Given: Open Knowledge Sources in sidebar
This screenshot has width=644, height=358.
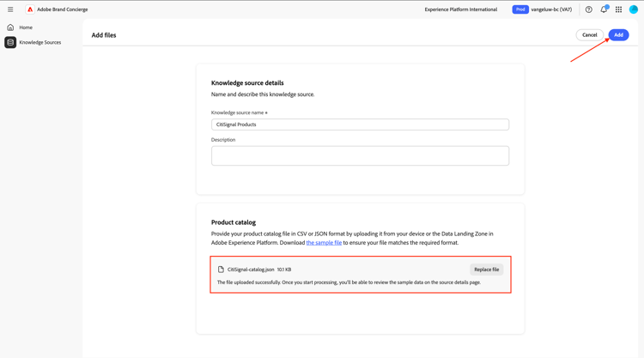Looking at the screenshot, I should (40, 42).
